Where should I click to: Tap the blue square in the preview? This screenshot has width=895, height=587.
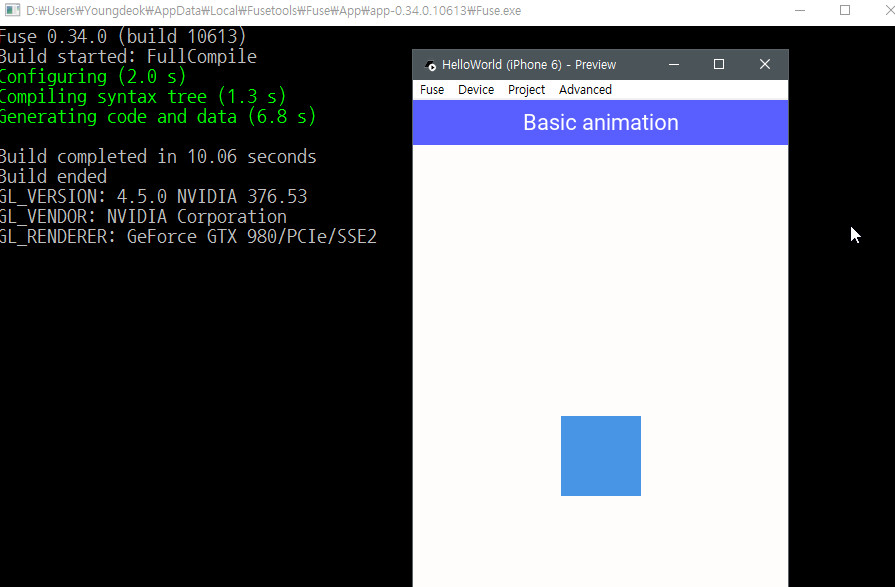600,456
